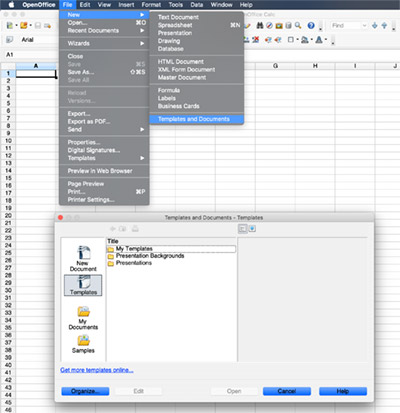This screenshot has width=400, height=413.
Task: Click the Borders toolbar icon
Action: [x=291, y=40]
